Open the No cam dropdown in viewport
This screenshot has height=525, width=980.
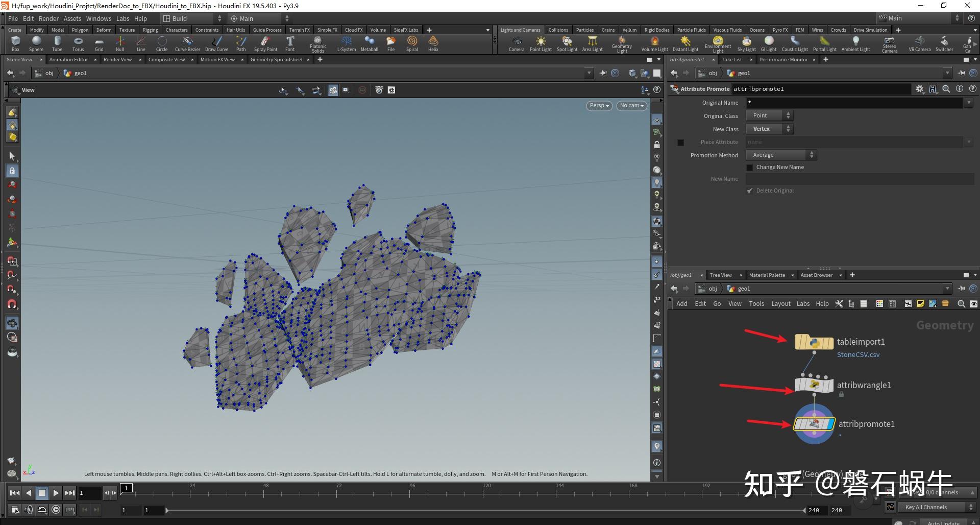coord(631,106)
